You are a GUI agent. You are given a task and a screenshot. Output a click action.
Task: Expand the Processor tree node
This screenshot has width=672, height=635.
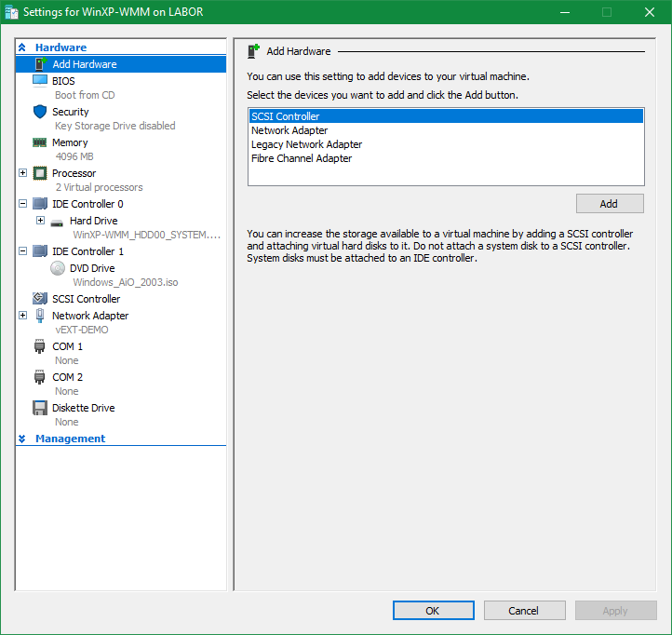(x=23, y=173)
